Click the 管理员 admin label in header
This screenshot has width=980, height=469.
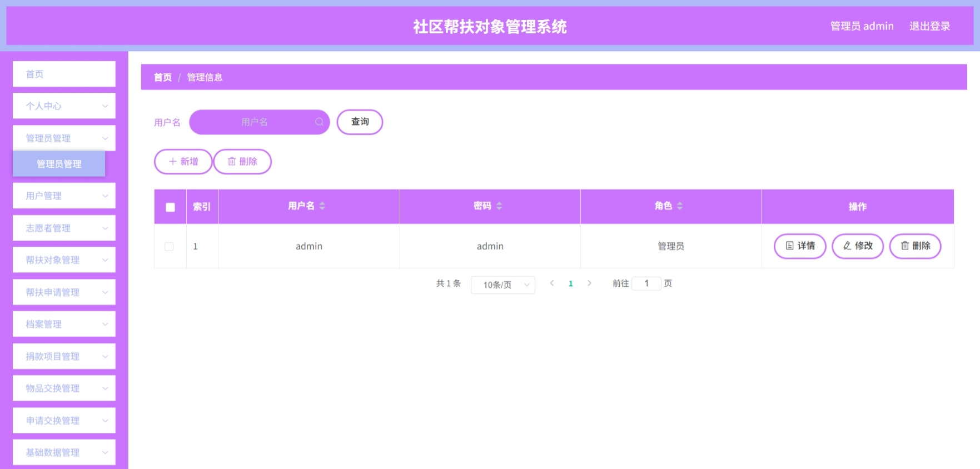coord(862,26)
